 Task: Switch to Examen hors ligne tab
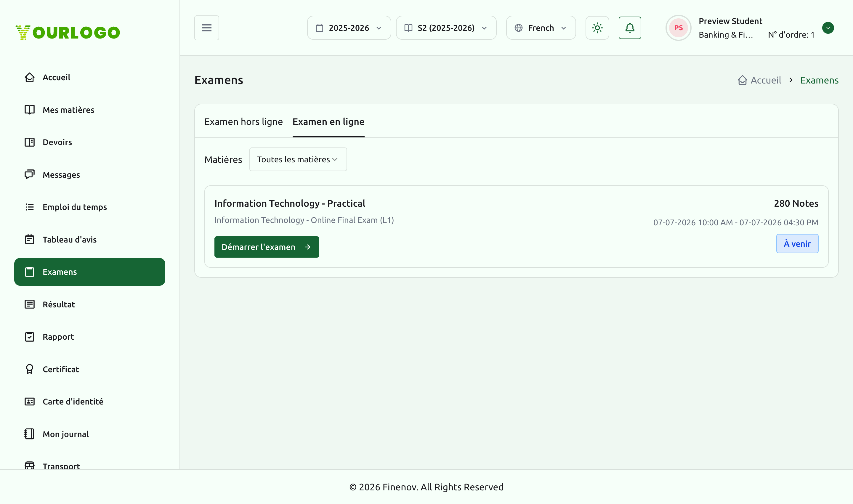point(243,122)
